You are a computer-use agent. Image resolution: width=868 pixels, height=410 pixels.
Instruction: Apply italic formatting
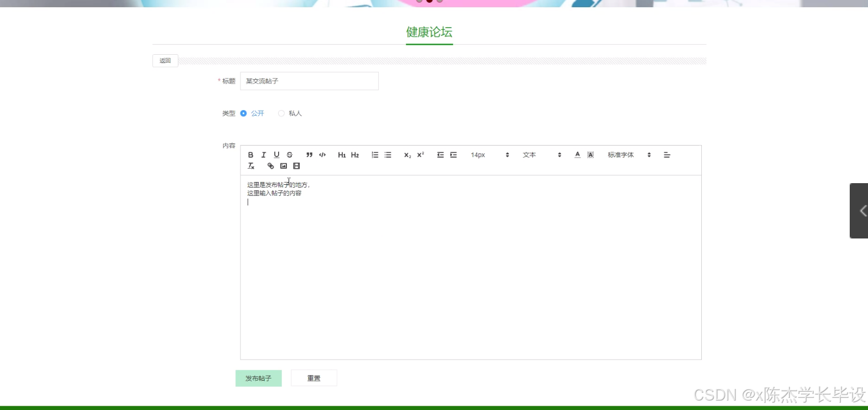pos(264,154)
